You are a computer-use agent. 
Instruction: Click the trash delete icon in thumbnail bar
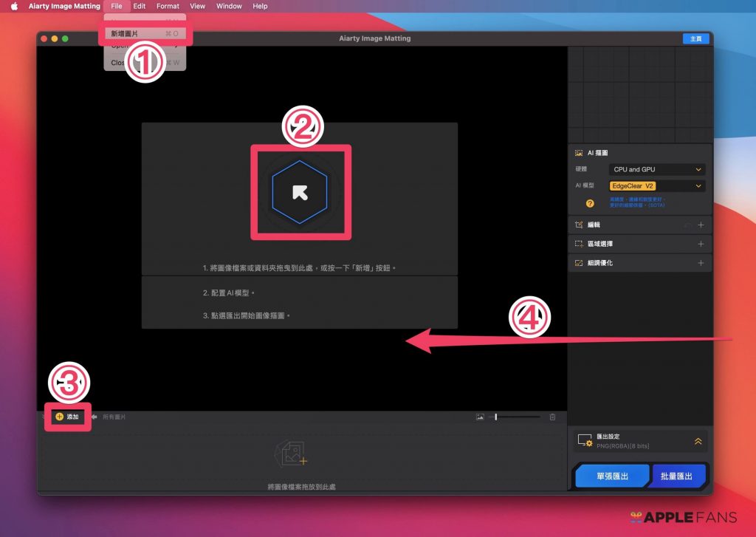click(552, 417)
